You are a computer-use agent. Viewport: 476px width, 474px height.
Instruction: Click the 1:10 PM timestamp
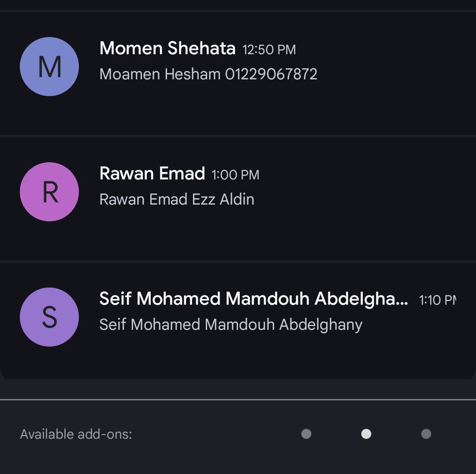coord(437,300)
